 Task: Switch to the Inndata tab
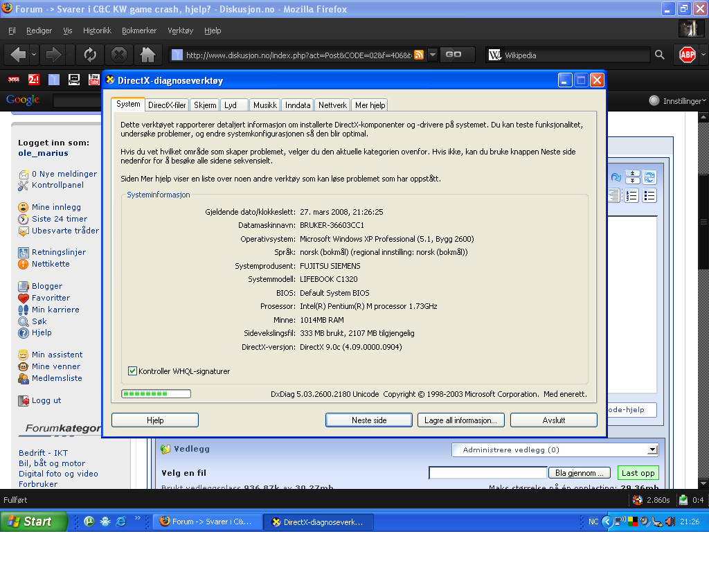(298, 105)
